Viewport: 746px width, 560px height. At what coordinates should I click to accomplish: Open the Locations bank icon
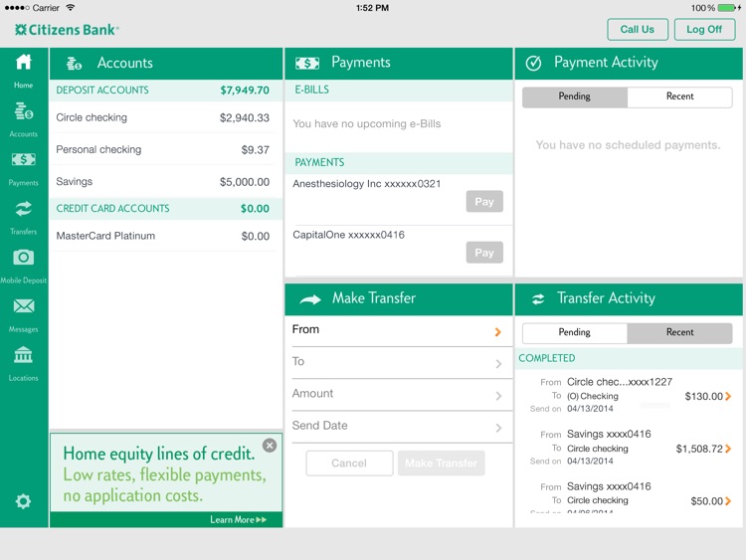click(23, 355)
